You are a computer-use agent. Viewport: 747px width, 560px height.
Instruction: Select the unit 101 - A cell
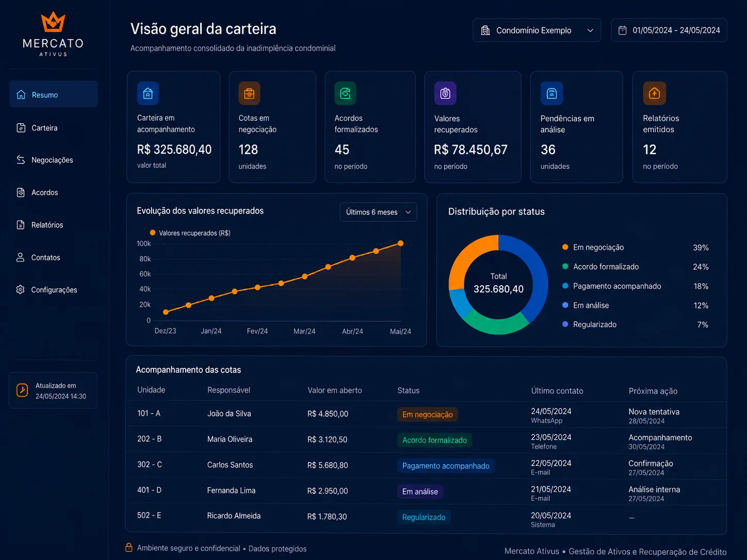(149, 413)
